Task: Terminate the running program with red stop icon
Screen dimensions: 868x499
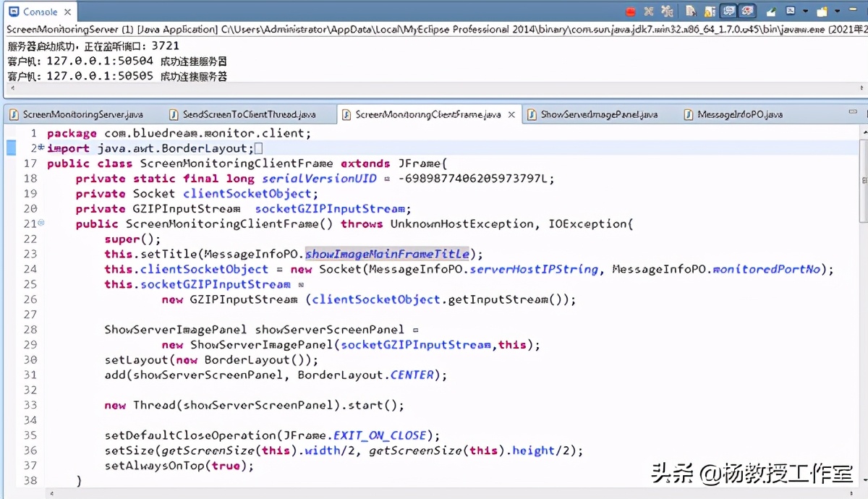Action: click(630, 12)
